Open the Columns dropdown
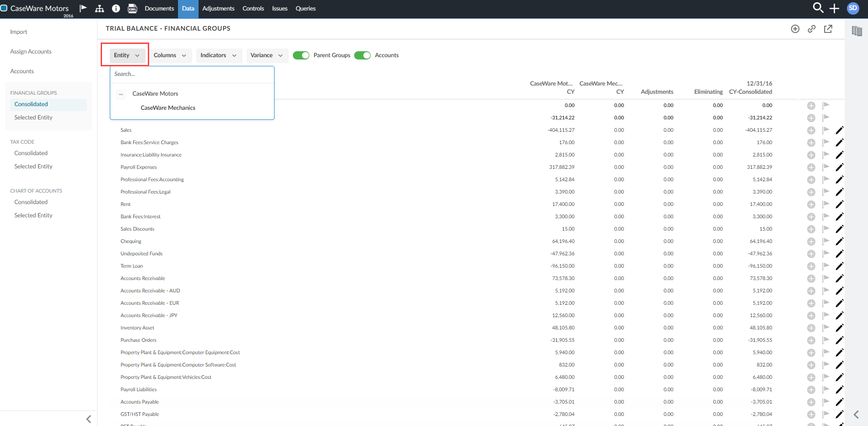Viewport: 868px width, 426px height. 171,55
